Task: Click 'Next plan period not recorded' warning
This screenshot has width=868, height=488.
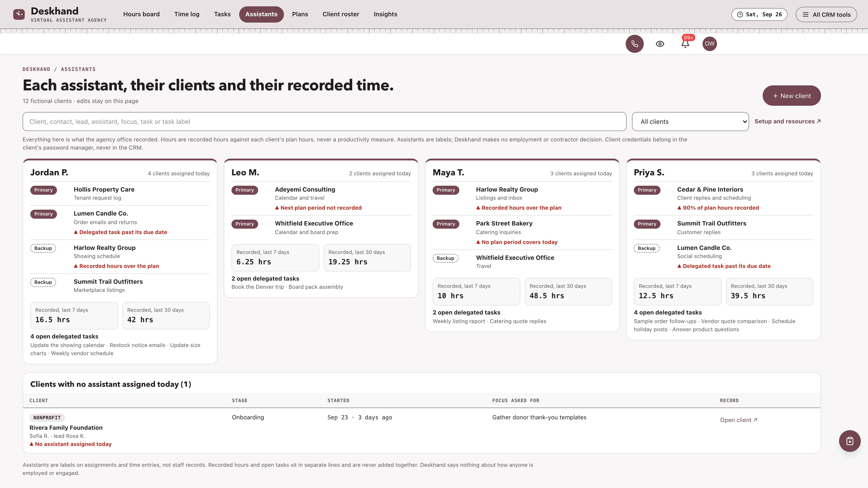Action: (318, 208)
